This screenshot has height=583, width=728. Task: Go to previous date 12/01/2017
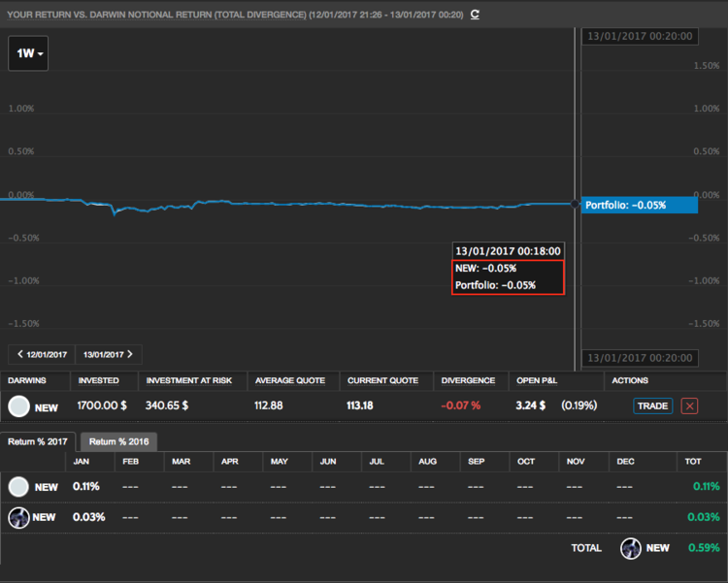tap(42, 354)
